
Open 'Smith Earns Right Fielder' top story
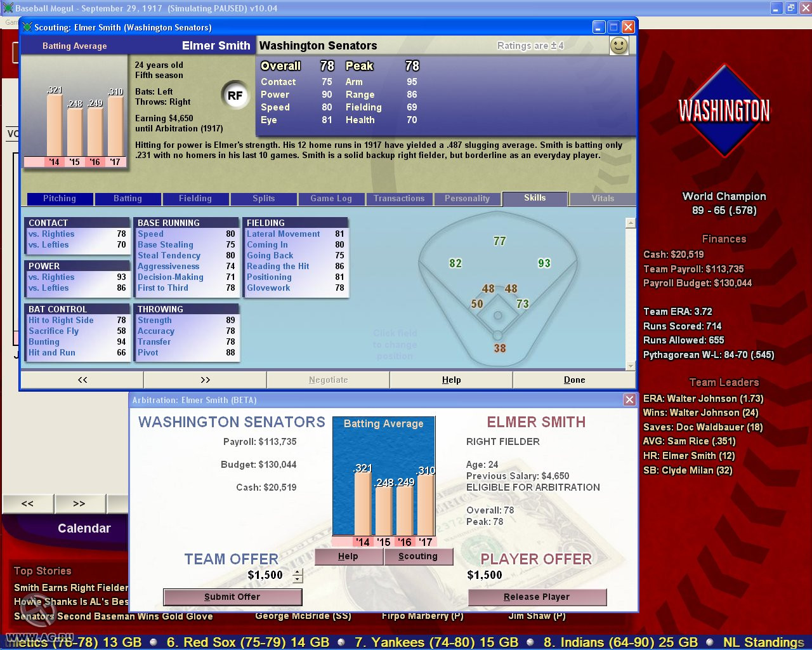tap(71, 588)
